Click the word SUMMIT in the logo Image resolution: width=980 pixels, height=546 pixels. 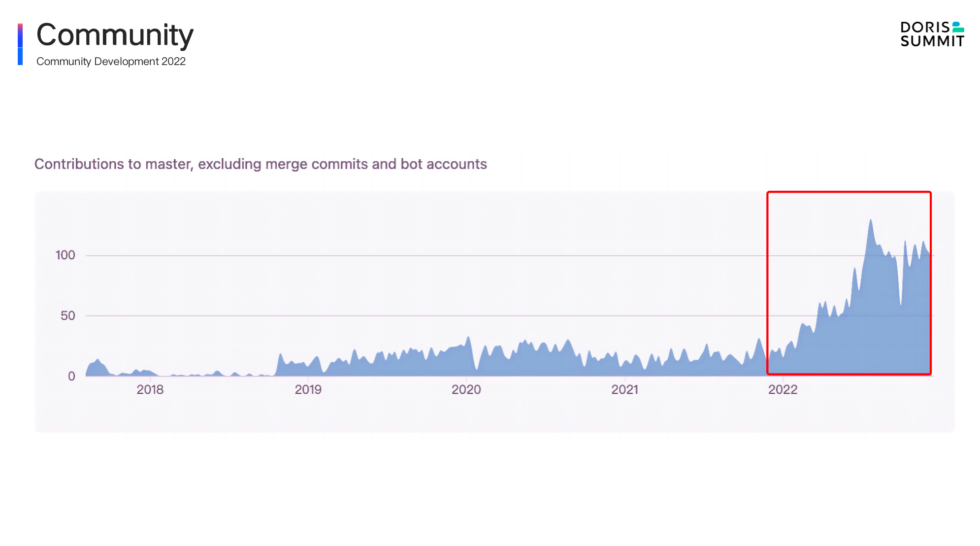(x=932, y=41)
